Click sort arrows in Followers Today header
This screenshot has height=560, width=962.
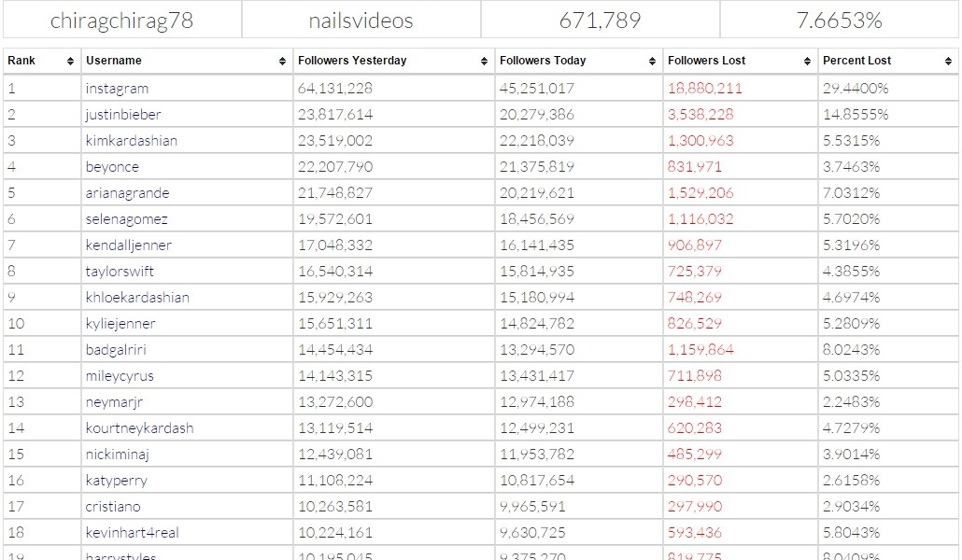(x=653, y=61)
